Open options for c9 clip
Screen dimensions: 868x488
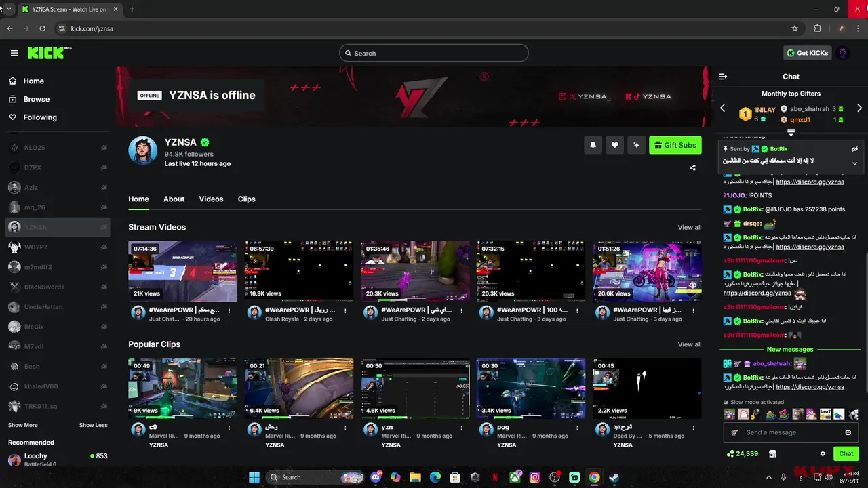pos(229,428)
